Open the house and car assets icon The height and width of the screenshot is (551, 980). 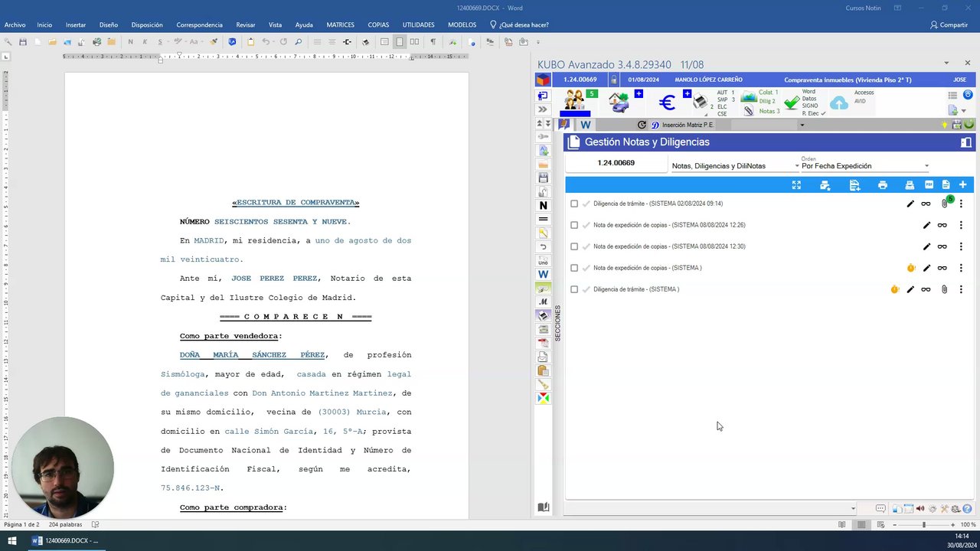[619, 101]
